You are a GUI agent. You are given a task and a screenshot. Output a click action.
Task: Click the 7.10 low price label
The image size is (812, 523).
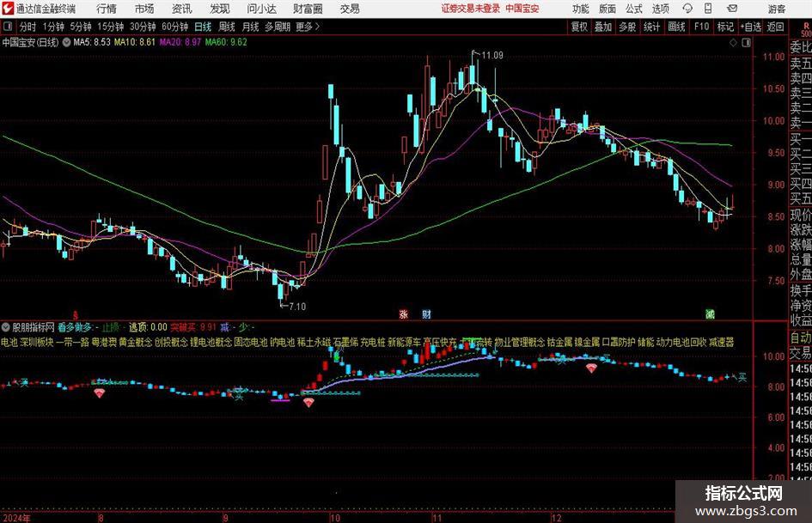pyautogui.click(x=298, y=307)
